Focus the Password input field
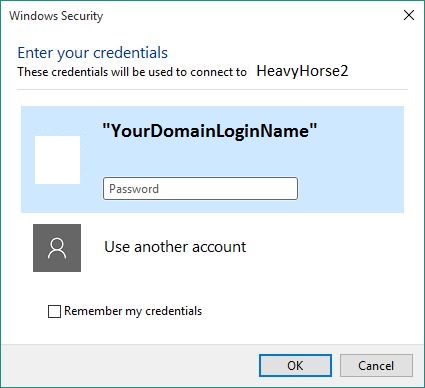425x388 pixels. pyautogui.click(x=200, y=189)
